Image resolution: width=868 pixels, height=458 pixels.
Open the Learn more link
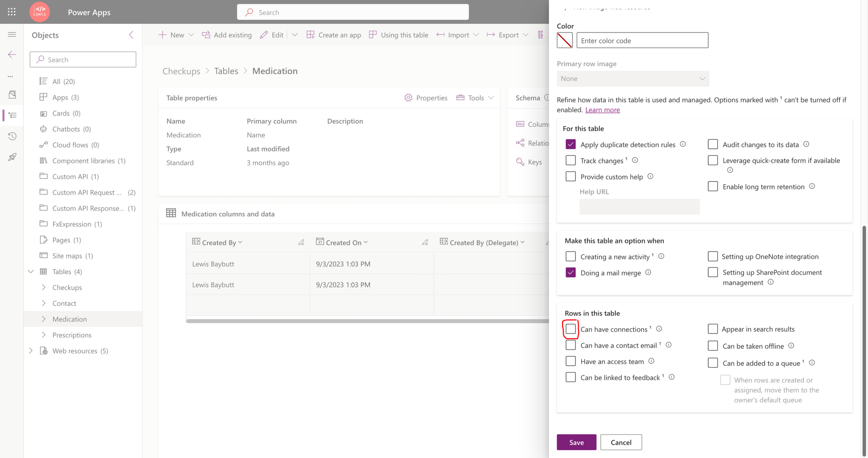coord(602,110)
